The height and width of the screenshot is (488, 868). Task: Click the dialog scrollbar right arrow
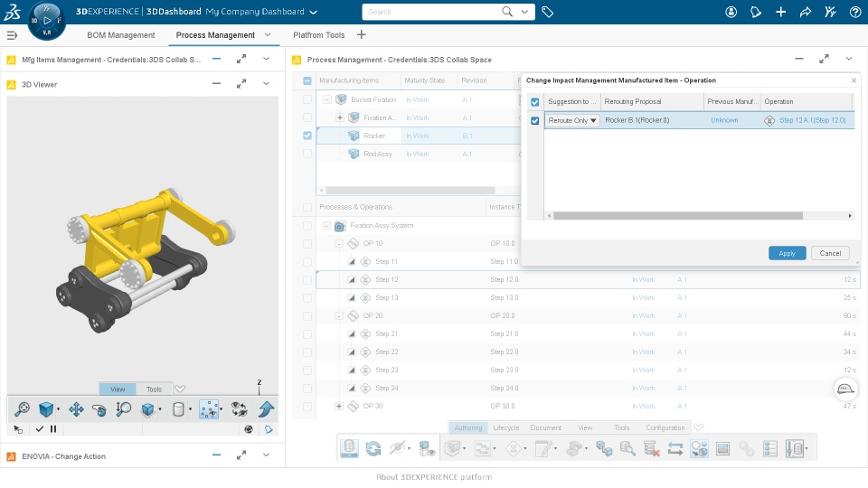[850, 216]
